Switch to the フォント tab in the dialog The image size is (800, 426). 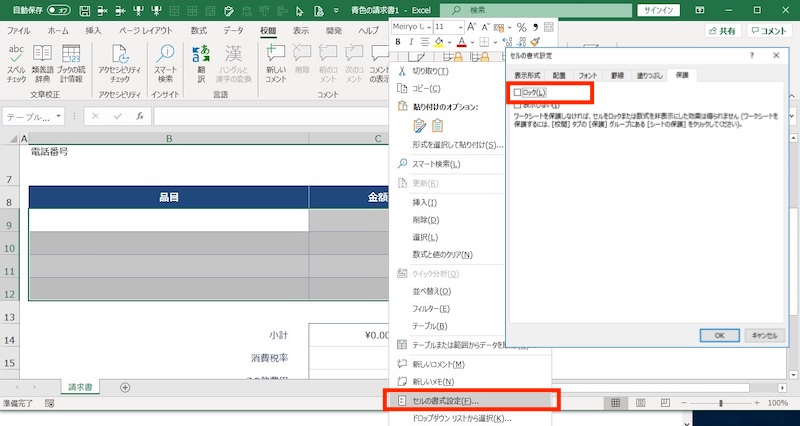coord(588,75)
